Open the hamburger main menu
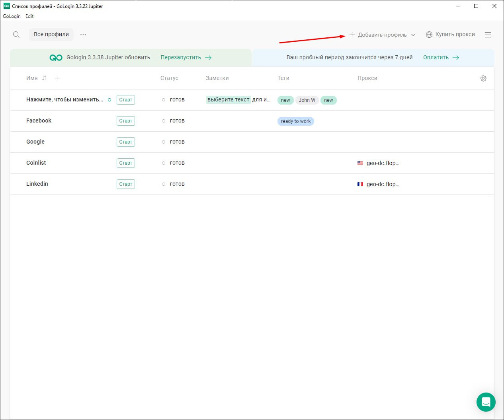 (488, 35)
